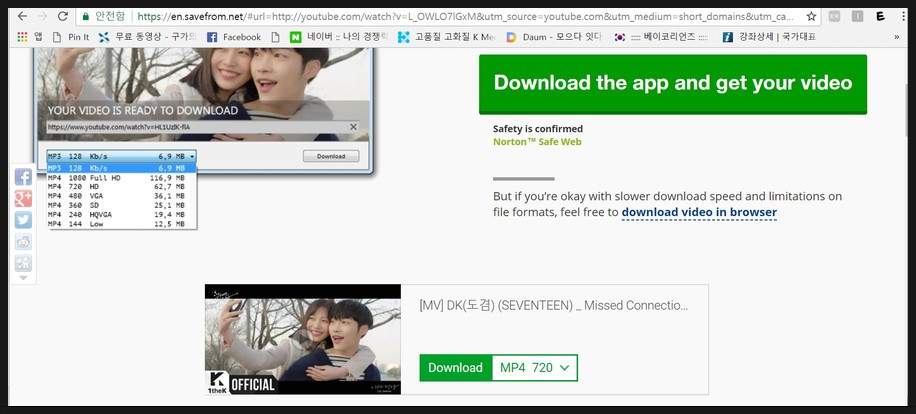The height and width of the screenshot is (414, 916).
Task: Click the second grey extension icon before the E icon
Action: pyautogui.click(x=857, y=16)
